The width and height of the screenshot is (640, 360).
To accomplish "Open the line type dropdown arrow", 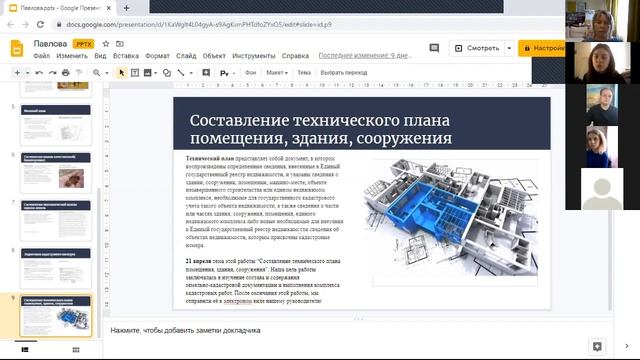I will point(191,73).
